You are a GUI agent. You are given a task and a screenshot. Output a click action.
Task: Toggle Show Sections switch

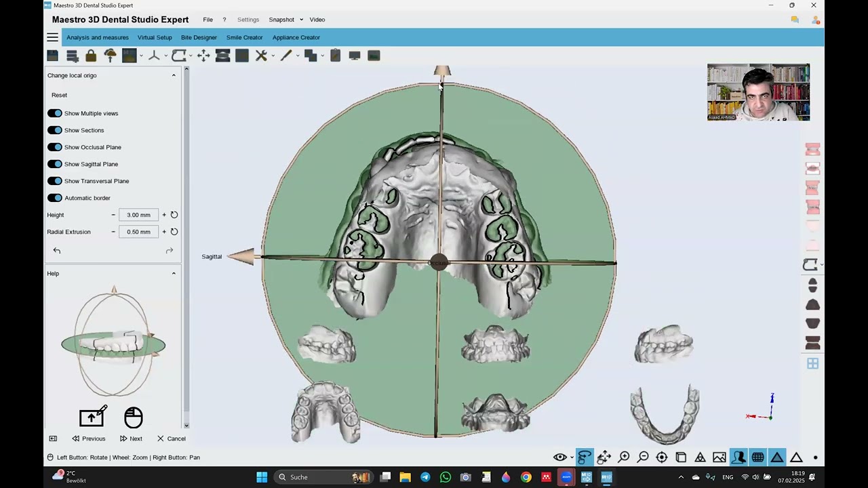pyautogui.click(x=55, y=130)
